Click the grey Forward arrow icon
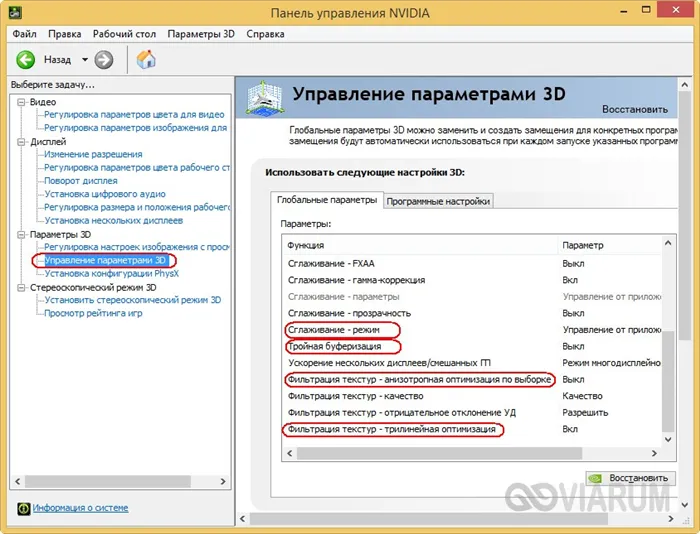 (104, 60)
